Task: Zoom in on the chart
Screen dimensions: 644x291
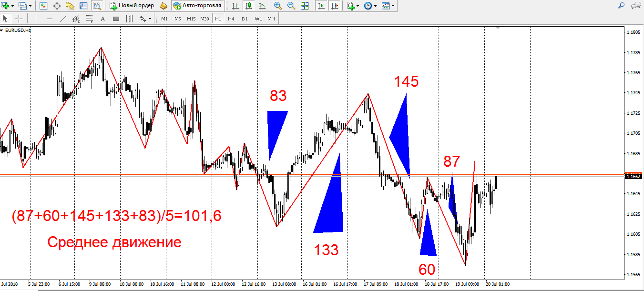Action: [277, 6]
